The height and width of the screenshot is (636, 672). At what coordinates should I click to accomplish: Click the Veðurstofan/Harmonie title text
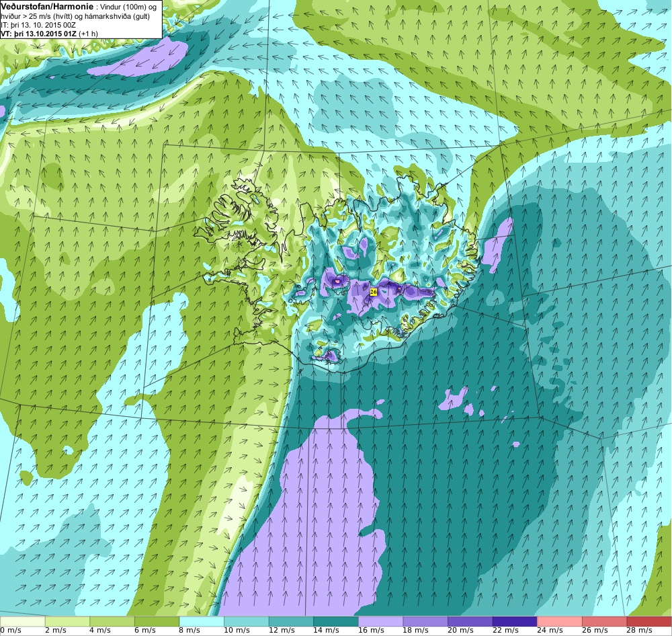[47, 7]
